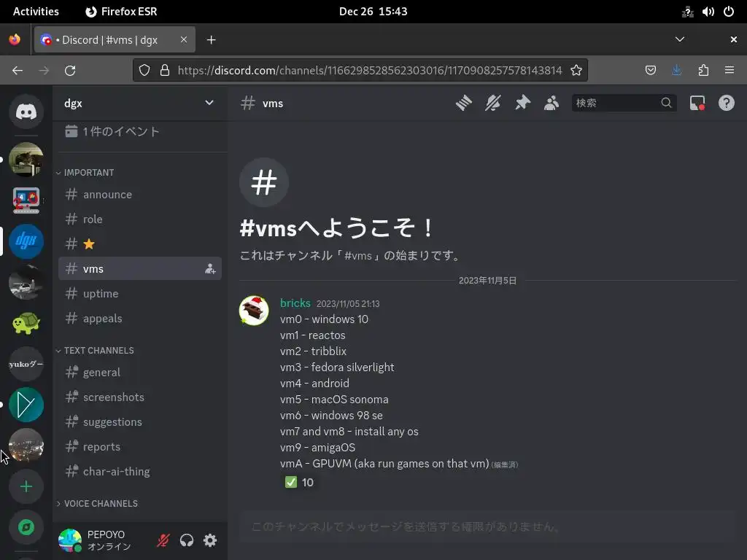Click save to Pocket icon
This screenshot has height=560, width=747.
point(650,71)
